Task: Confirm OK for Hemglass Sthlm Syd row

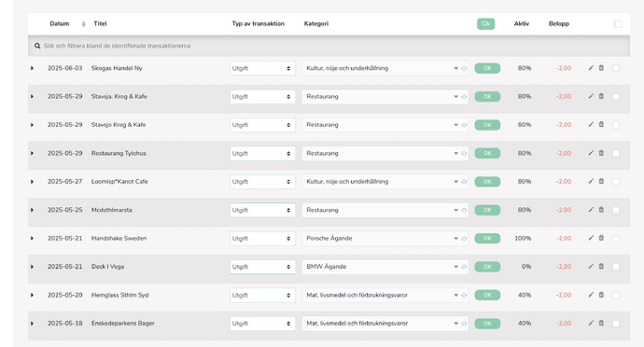Action: click(487, 295)
